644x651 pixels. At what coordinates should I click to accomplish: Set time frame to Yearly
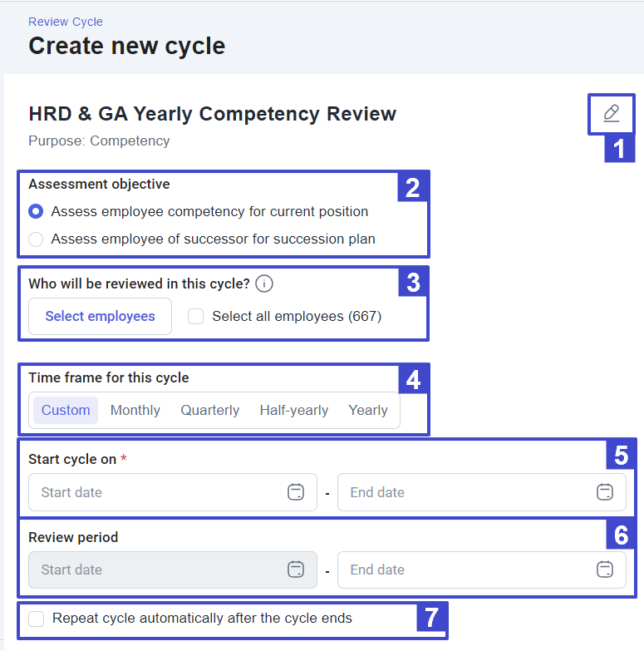[x=368, y=410]
